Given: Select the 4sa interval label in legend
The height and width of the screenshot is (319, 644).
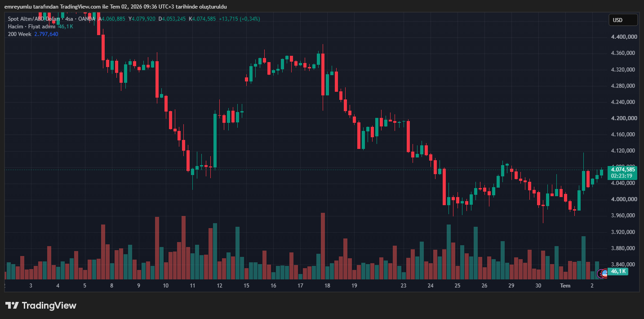Looking at the screenshot, I should [69, 19].
